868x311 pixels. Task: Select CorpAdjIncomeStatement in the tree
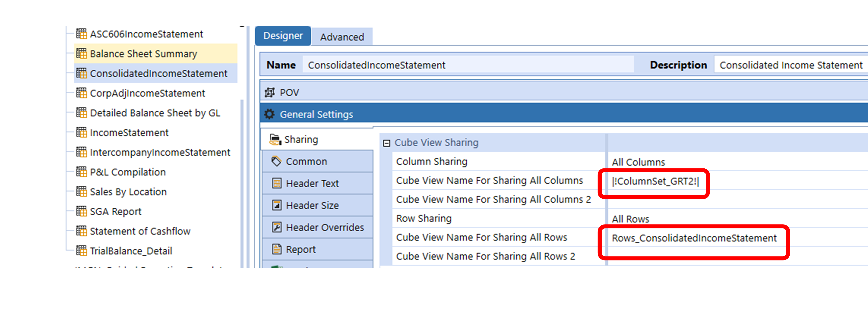pos(147,93)
